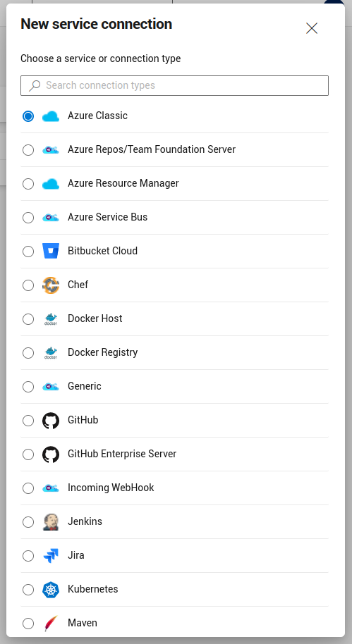Click the search magnifier icon
The height and width of the screenshot is (644, 352).
point(35,85)
